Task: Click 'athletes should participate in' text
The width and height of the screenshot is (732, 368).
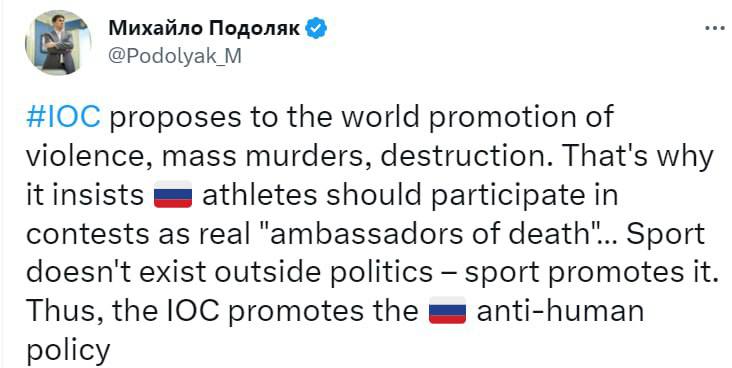Action: click(410, 195)
